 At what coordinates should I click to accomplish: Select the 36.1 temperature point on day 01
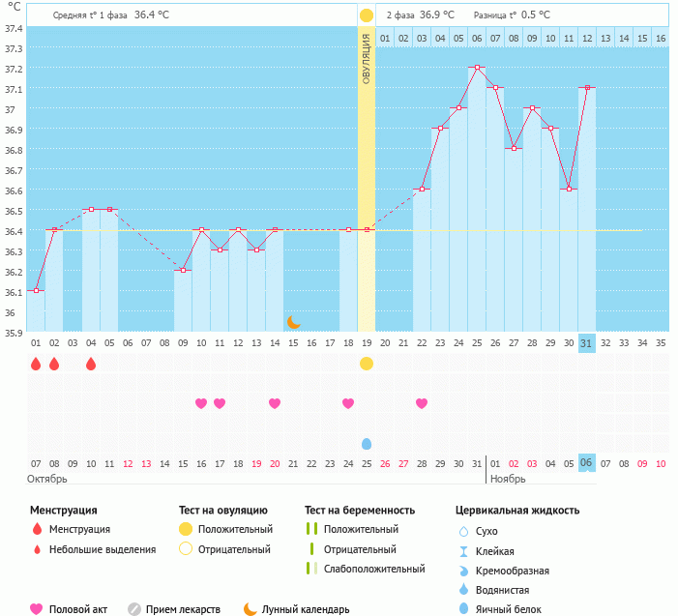(36, 290)
